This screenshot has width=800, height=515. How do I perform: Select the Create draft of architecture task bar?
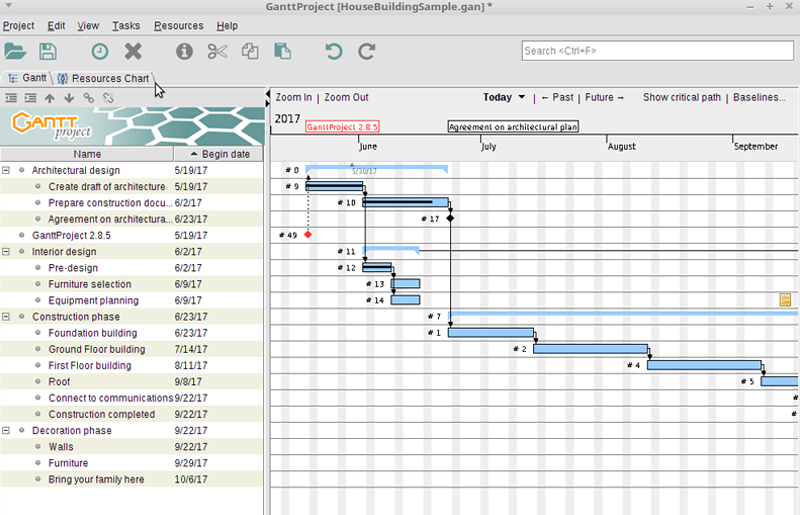(334, 186)
